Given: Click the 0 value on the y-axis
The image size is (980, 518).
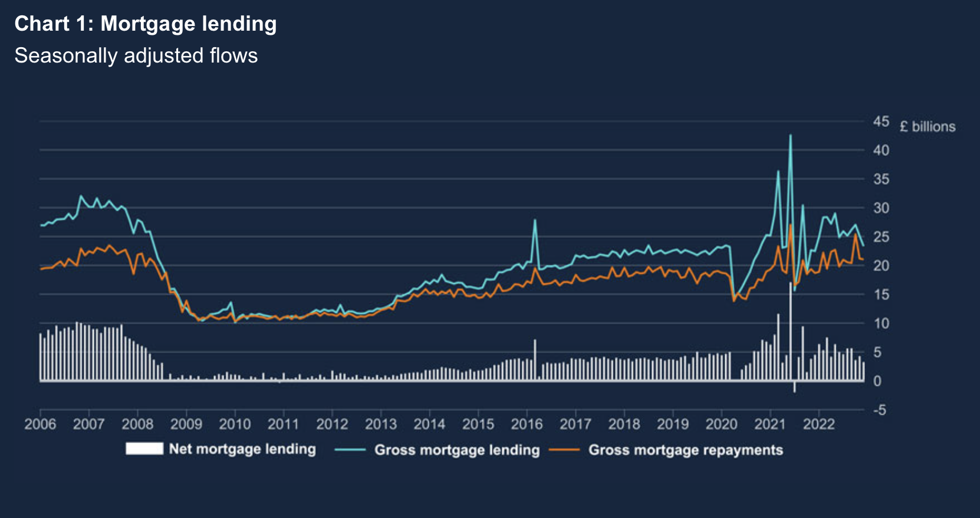Looking at the screenshot, I should (x=877, y=381).
